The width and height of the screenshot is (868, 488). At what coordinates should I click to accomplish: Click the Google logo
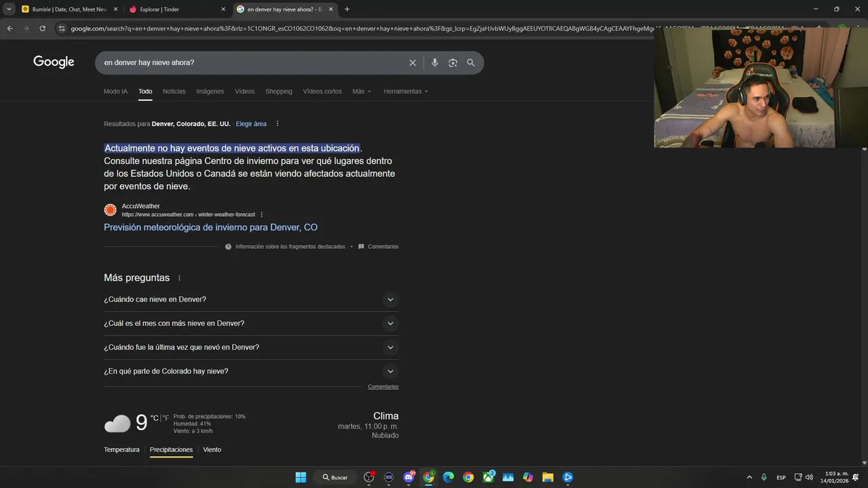54,62
